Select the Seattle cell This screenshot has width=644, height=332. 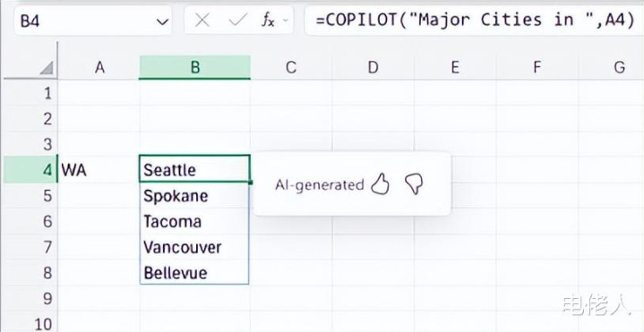pyautogui.click(x=194, y=168)
